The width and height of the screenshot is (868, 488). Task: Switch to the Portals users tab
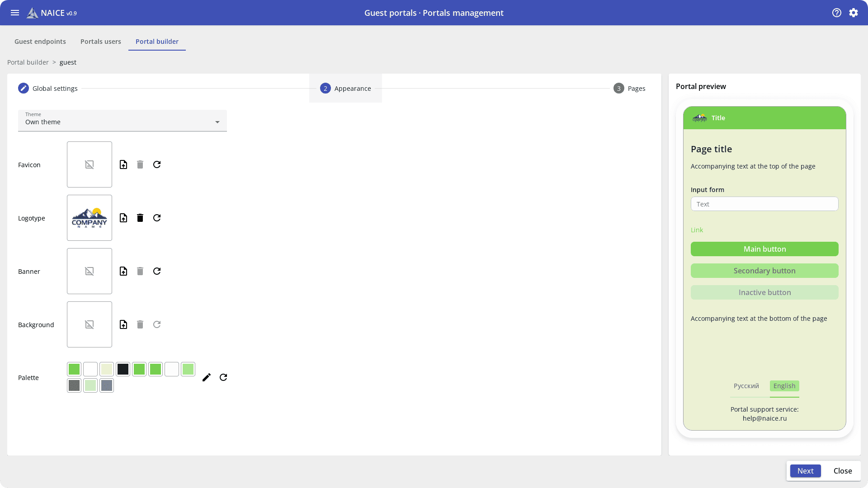pyautogui.click(x=101, y=42)
